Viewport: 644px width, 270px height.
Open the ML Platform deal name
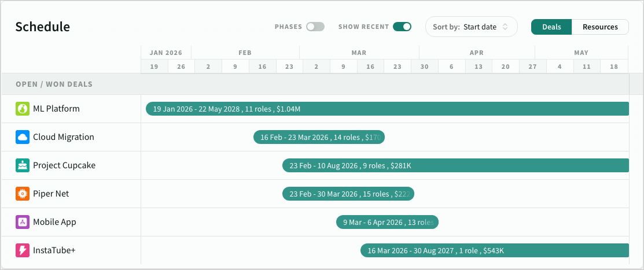[x=56, y=109]
